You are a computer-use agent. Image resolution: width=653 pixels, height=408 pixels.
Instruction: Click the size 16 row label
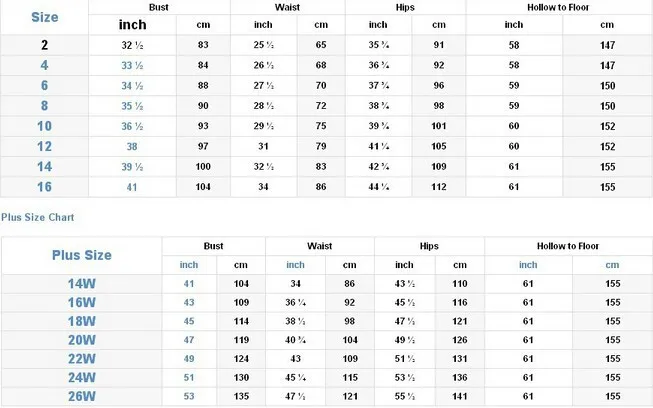[45, 187]
